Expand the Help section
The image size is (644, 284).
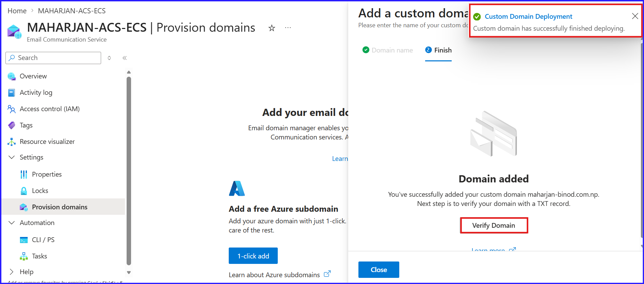(x=12, y=272)
